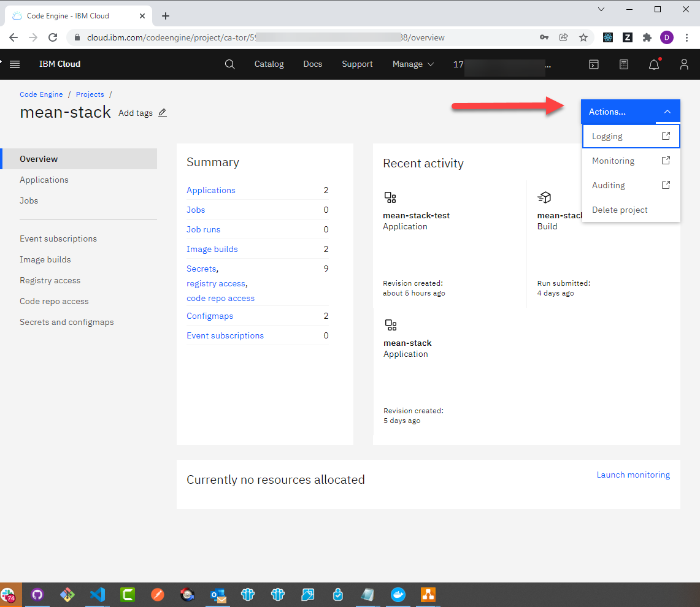700x607 pixels.
Task: Collapse the Actions dropdown button
Action: 630,112
